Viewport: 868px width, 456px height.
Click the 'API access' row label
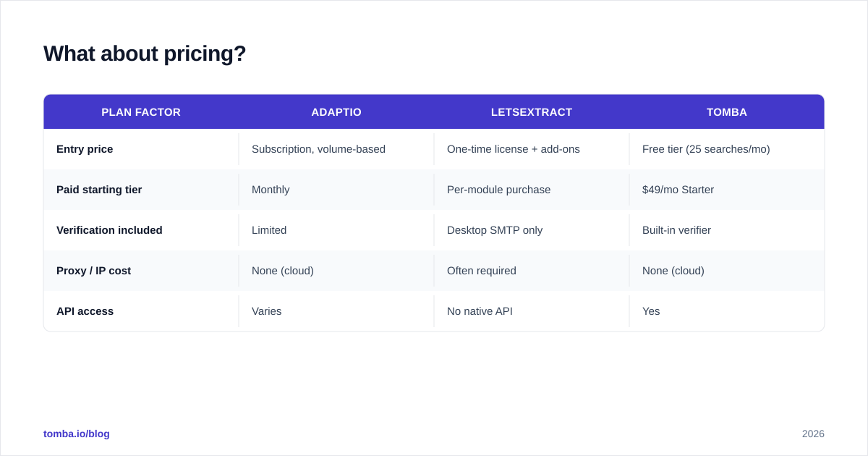pyautogui.click(x=85, y=311)
